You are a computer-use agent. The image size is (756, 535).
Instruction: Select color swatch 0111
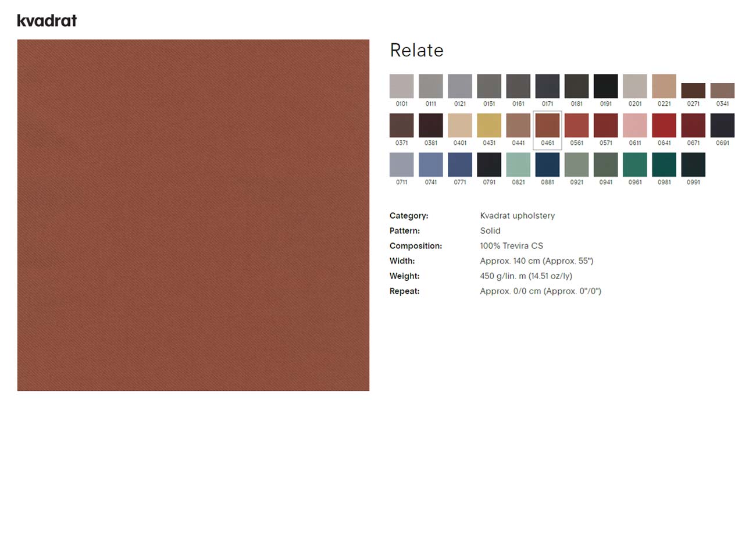tap(431, 86)
